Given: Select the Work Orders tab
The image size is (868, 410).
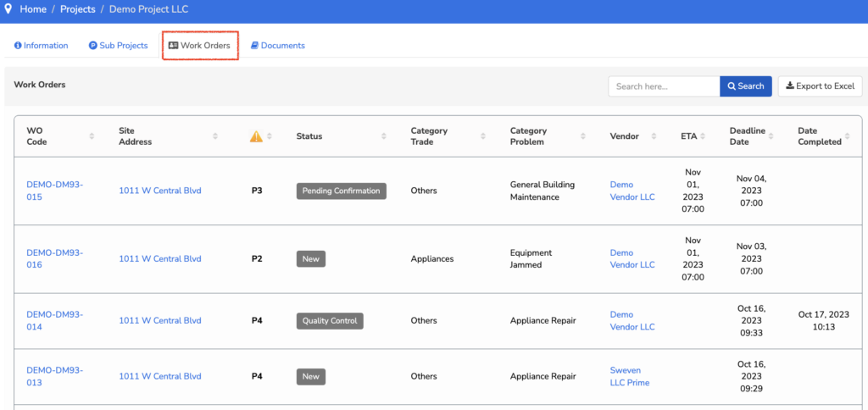Looking at the screenshot, I should (199, 46).
